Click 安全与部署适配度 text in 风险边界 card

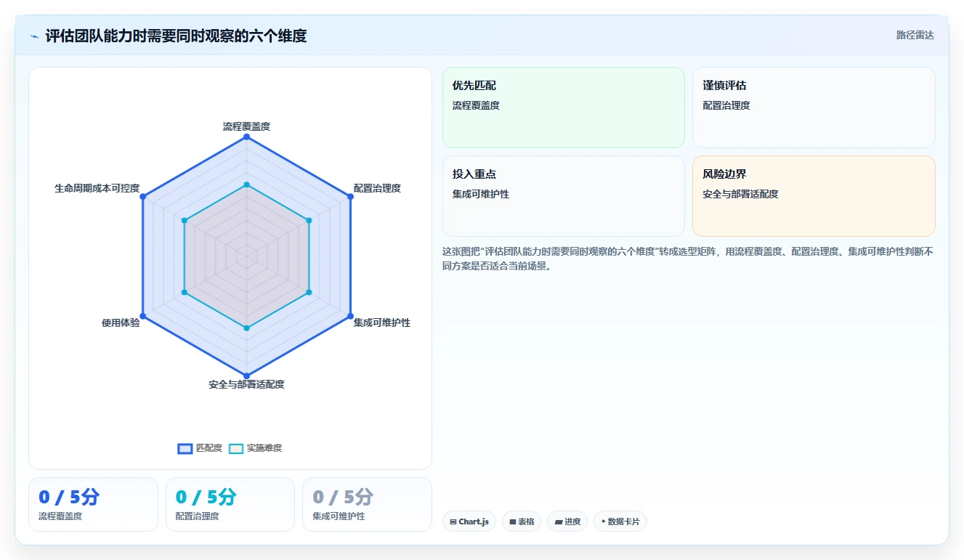(740, 194)
